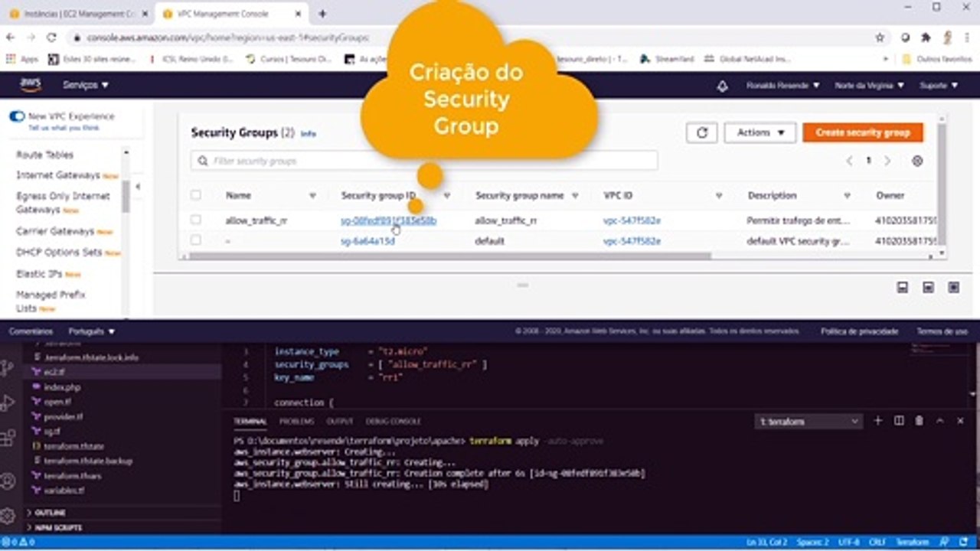Click errors and warnings status indicator
980x551 pixels.
point(17,542)
